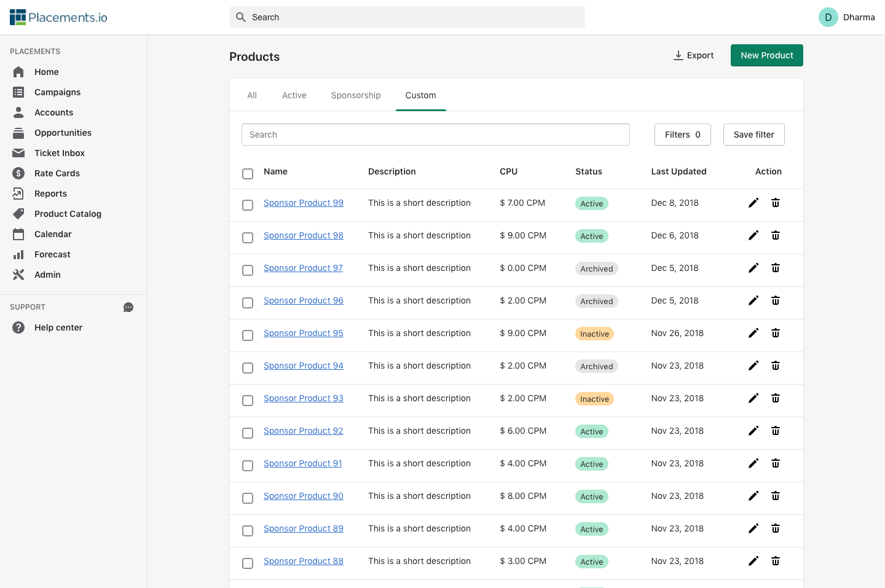The width and height of the screenshot is (885, 588).
Task: Open the Home sidebar icon
Action: point(18,72)
